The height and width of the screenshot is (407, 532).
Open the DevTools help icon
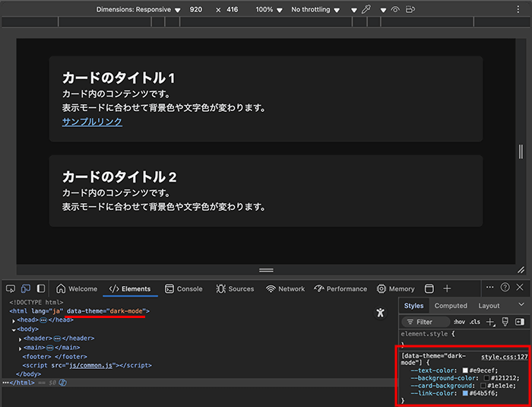tap(505, 288)
